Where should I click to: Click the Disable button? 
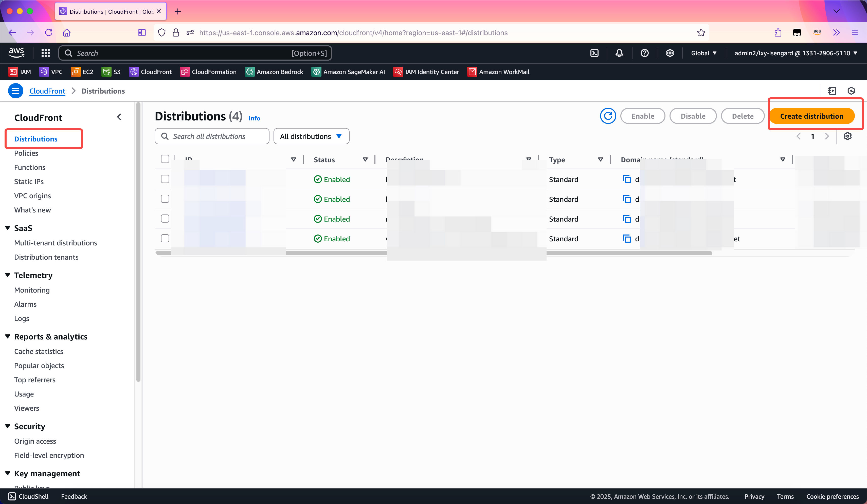(693, 116)
